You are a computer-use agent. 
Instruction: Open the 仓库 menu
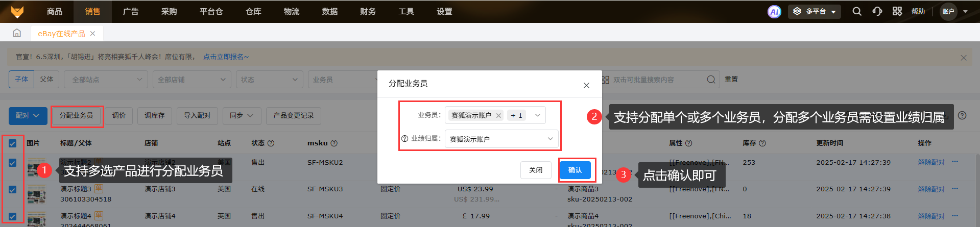point(253,11)
